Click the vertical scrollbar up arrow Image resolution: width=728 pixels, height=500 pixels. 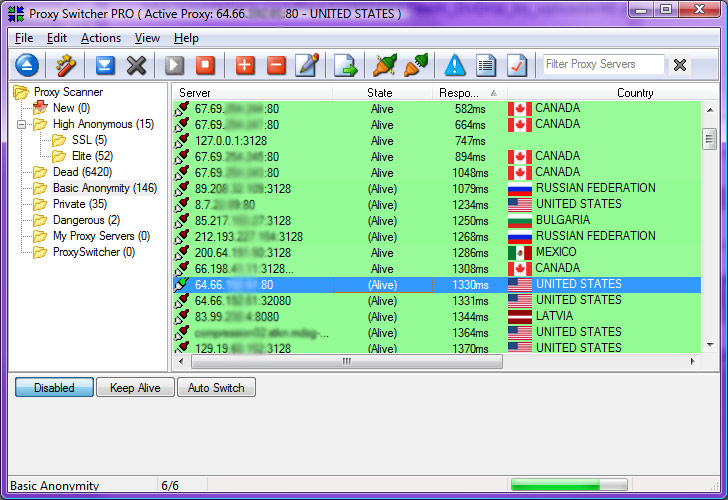tap(710, 110)
